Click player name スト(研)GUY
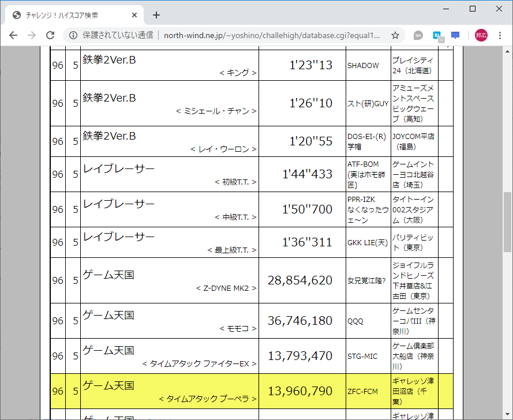 tap(368, 104)
